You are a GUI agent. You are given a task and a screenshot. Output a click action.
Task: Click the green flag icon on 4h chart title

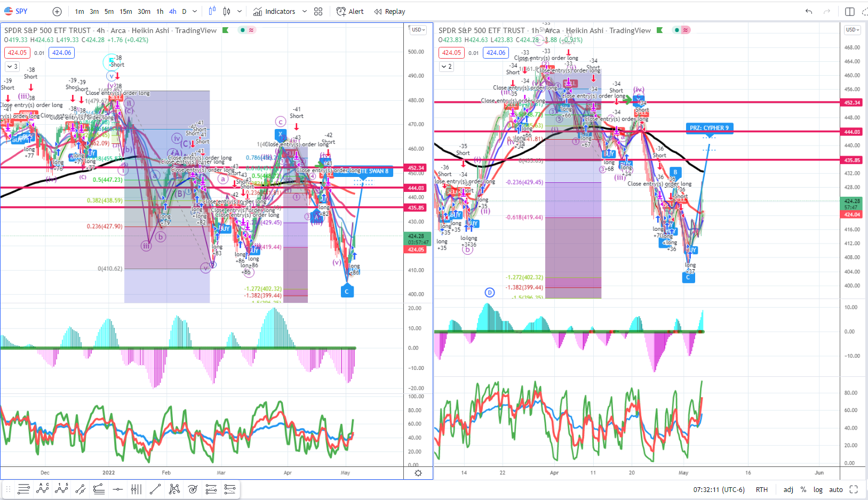point(226,30)
